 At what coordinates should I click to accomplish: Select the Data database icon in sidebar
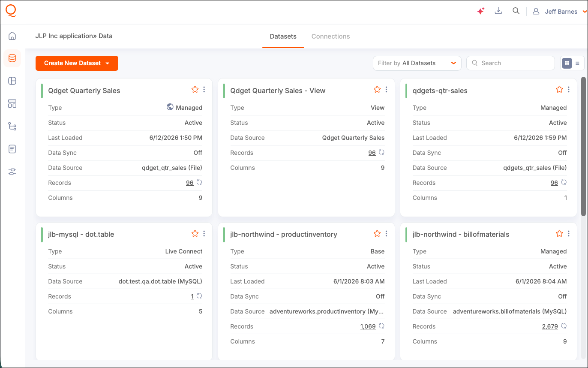click(x=12, y=58)
